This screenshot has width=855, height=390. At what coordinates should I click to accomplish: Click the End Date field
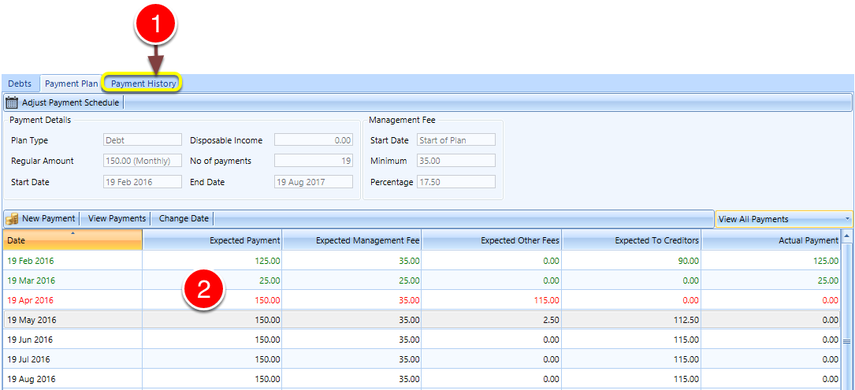[x=314, y=182]
